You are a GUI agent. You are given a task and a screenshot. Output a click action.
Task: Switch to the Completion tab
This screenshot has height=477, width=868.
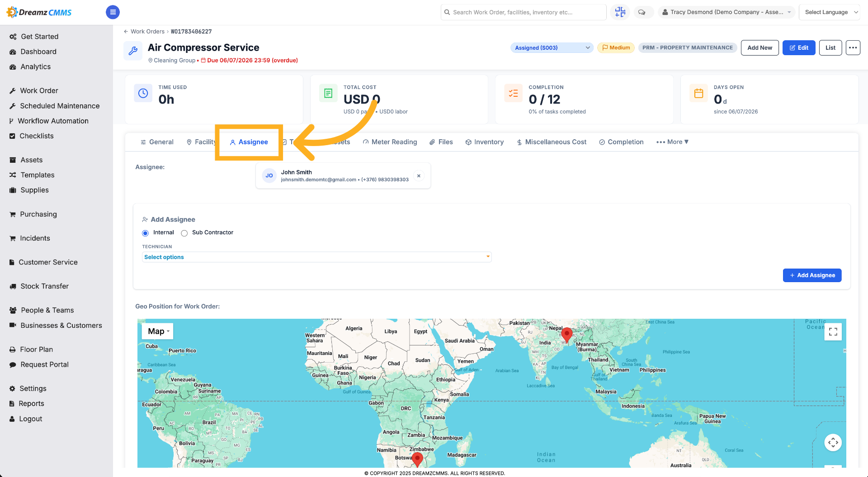[x=621, y=142]
